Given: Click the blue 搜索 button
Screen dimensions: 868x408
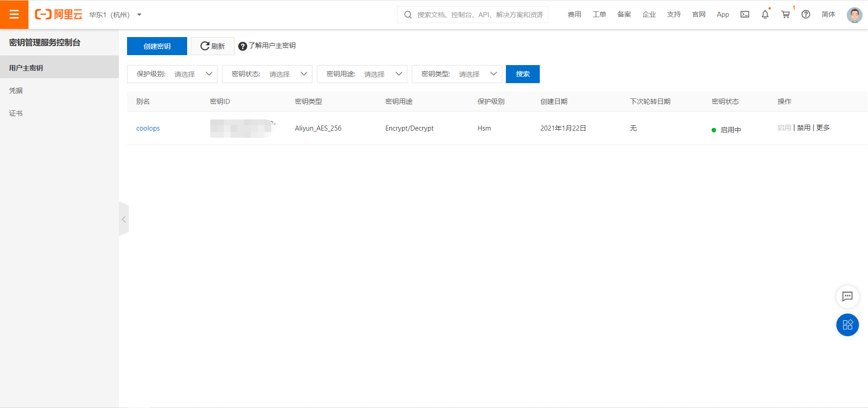Looking at the screenshot, I should (523, 74).
